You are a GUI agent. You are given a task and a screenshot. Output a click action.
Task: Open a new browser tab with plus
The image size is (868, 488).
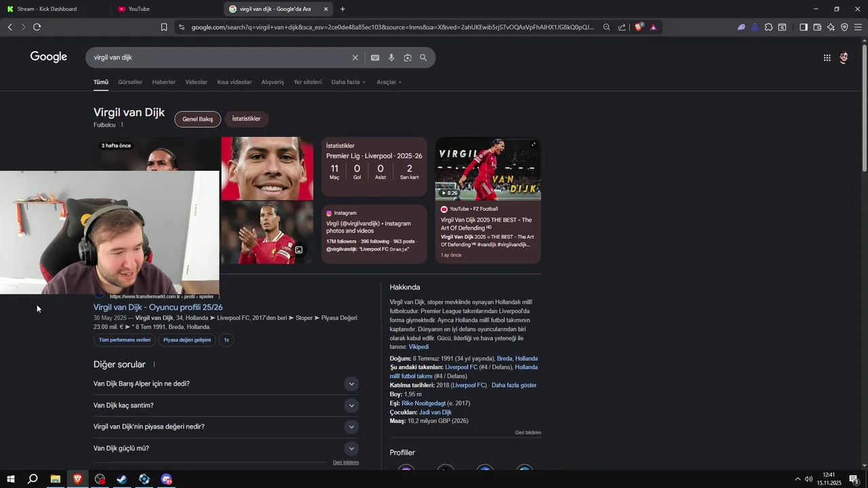342,9
